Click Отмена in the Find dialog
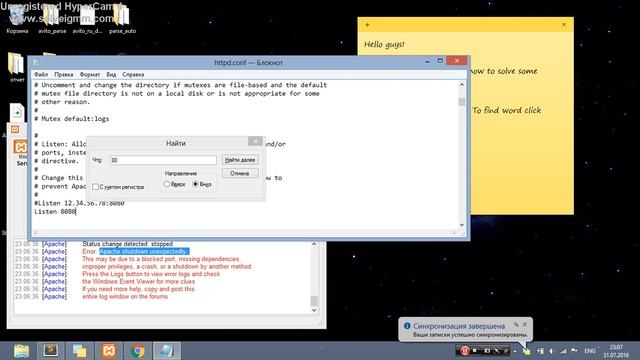Image resolution: width=640 pixels, height=360 pixels. click(x=240, y=173)
